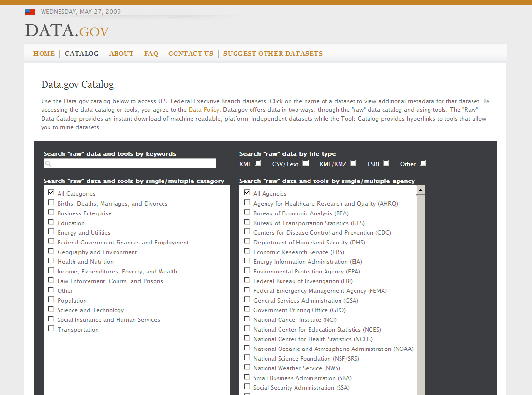
Task: Click the US flag icon
Action: (30, 12)
